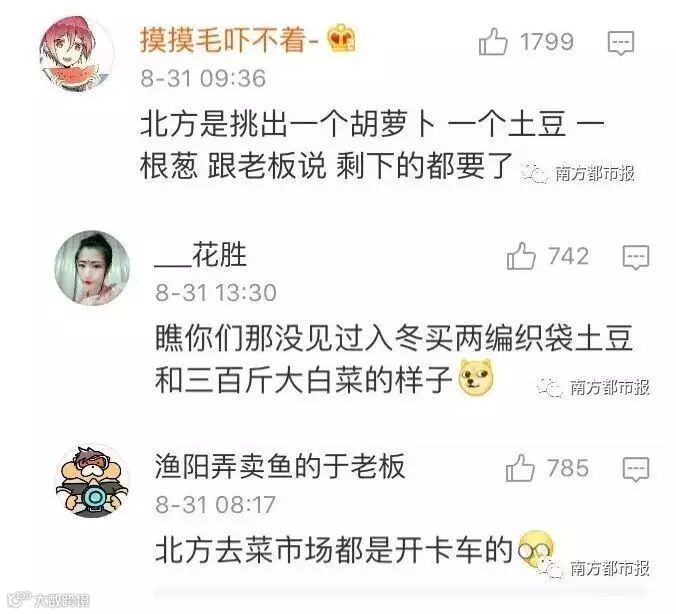Tap thumbs-up on 花胜's comment
This screenshot has width=676, height=614.
[521, 256]
